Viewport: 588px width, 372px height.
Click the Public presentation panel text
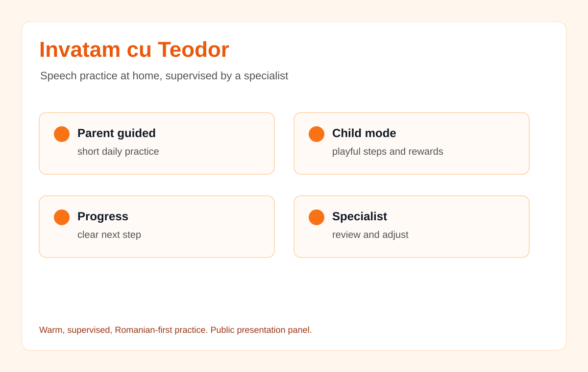pyautogui.click(x=261, y=330)
